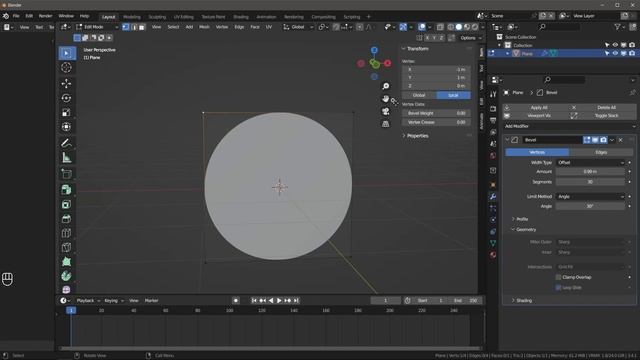640x360 pixels.
Task: Select the Scale tool
Action: [x=66, y=112]
